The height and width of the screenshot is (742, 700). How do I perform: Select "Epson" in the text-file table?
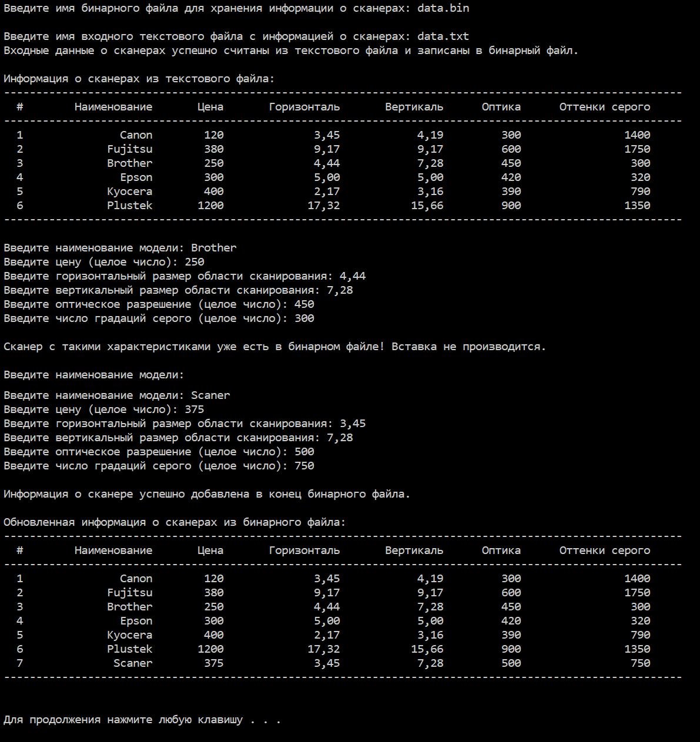click(136, 177)
